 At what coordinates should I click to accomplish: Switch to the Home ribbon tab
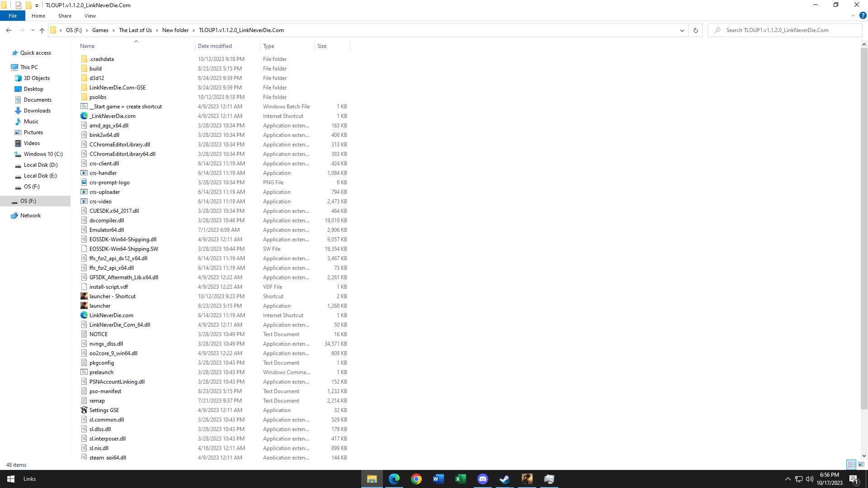click(38, 16)
